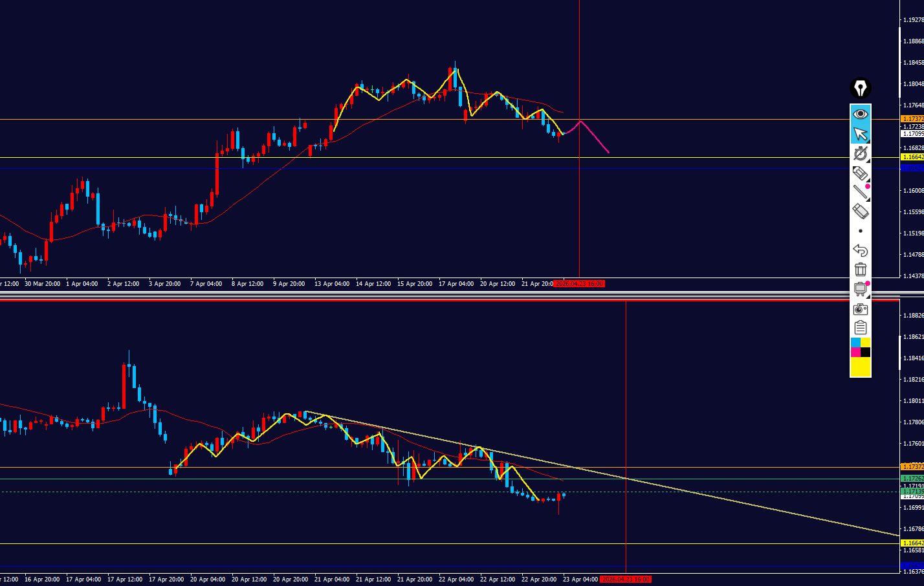Click the brush size dot
Screen dimensions: 924x586
(x=860, y=231)
